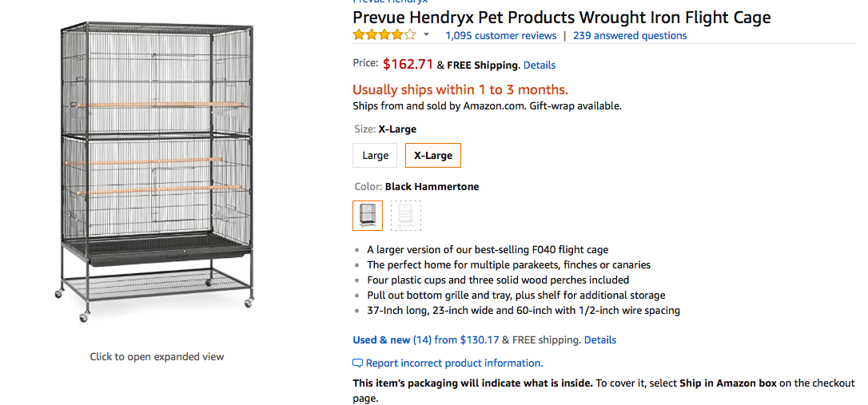The width and height of the screenshot is (868, 405).
Task: View the 239 answered questions
Action: point(630,36)
